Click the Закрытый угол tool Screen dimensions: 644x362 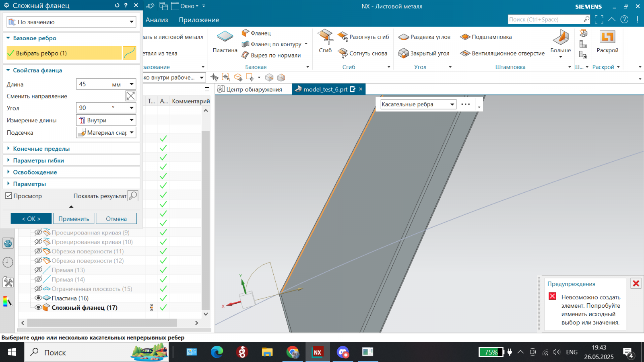pos(424,53)
